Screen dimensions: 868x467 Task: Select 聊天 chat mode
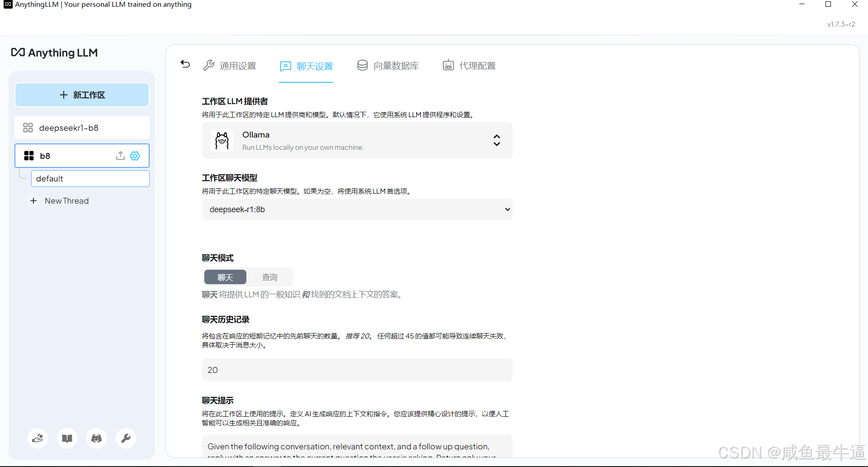point(225,277)
